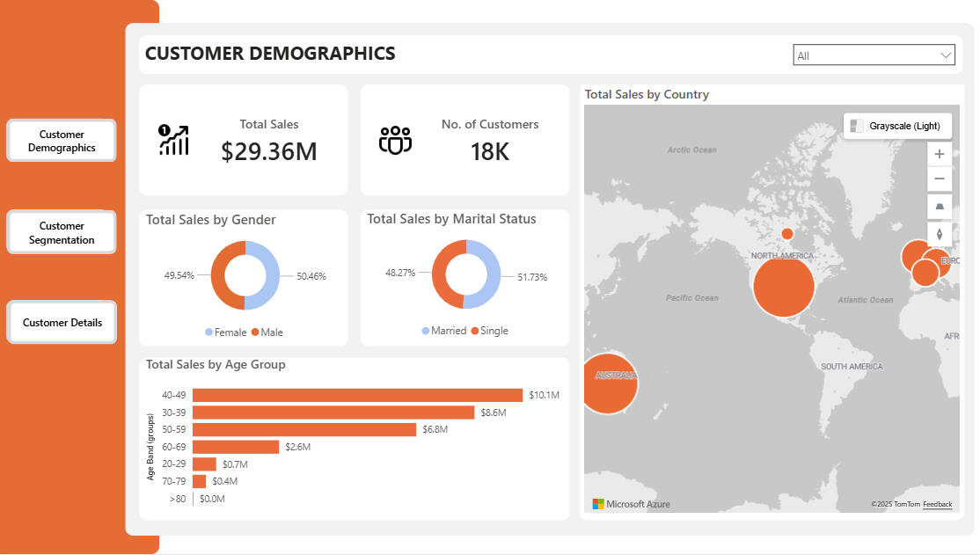This screenshot has height=555, width=980.
Task: Switch to Customer Segmentation page
Action: point(62,232)
